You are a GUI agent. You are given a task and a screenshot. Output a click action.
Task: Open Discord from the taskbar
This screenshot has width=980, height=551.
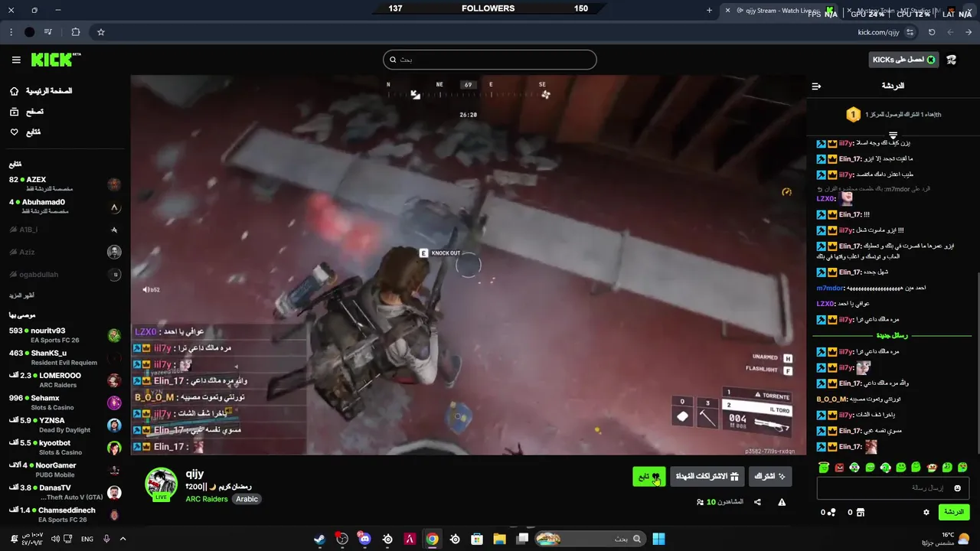pyautogui.click(x=364, y=539)
